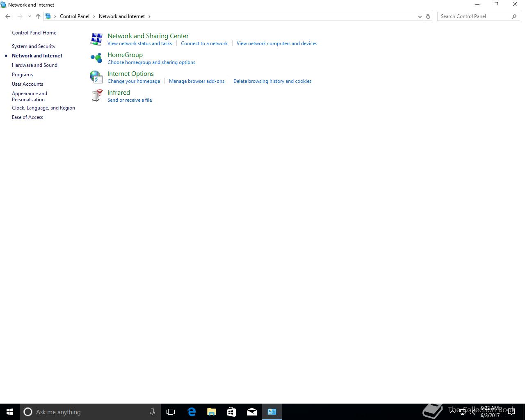Open the Internet Options heading link
Viewport: 525px width, 420px height.
(130, 74)
